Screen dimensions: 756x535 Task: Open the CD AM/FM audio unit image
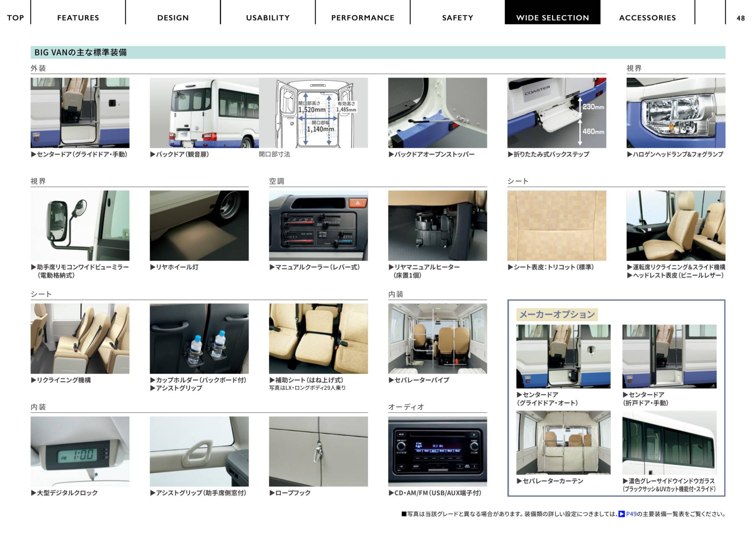tap(437, 451)
